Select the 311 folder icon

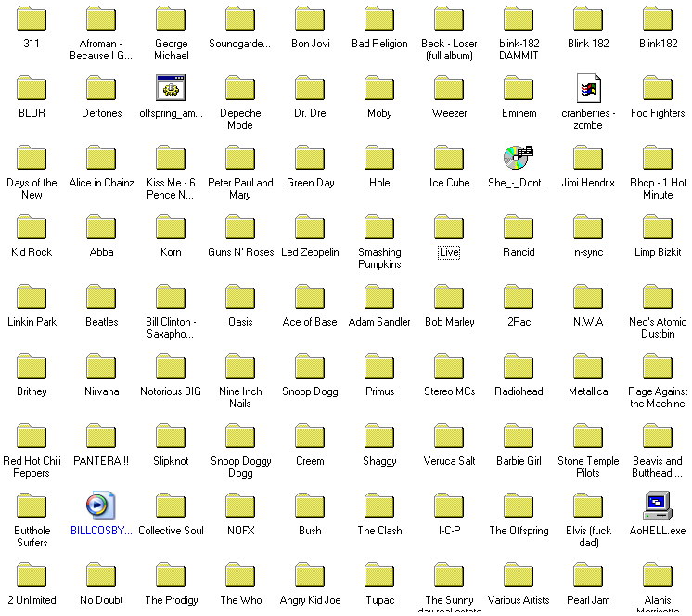(x=32, y=19)
